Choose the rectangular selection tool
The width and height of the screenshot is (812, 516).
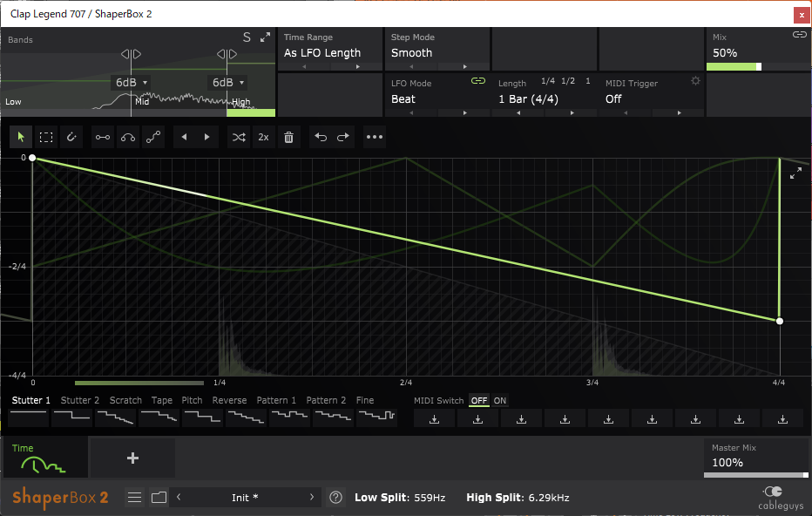[x=46, y=137]
